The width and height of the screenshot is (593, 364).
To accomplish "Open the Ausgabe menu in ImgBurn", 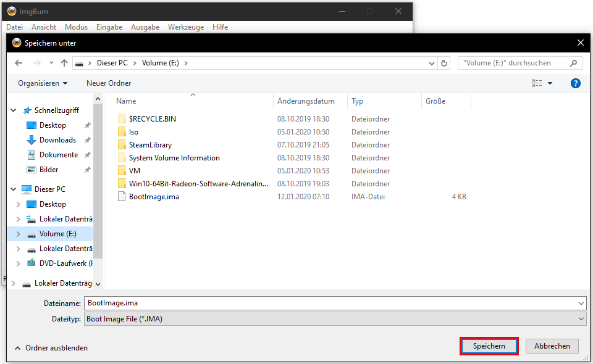I will pos(145,27).
